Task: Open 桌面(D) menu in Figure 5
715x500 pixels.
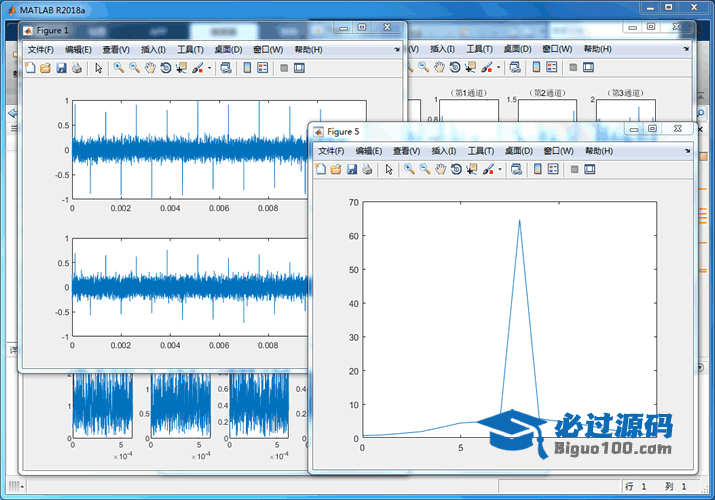Action: point(518,151)
